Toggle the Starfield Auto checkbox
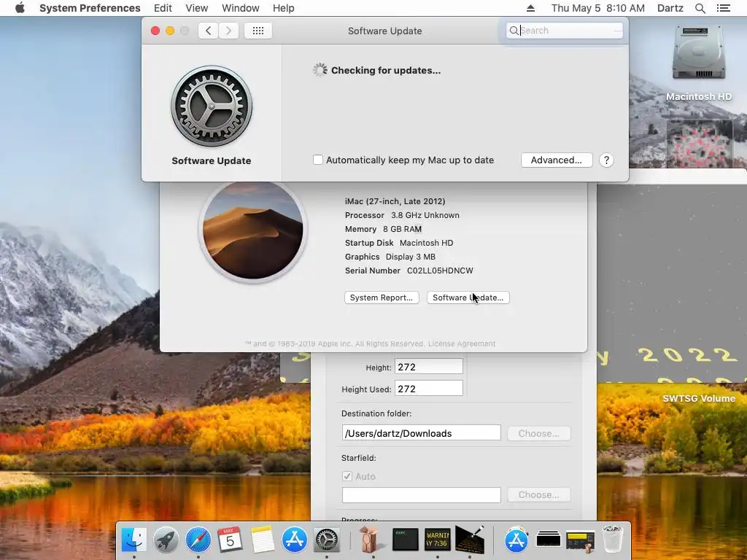 (x=347, y=476)
